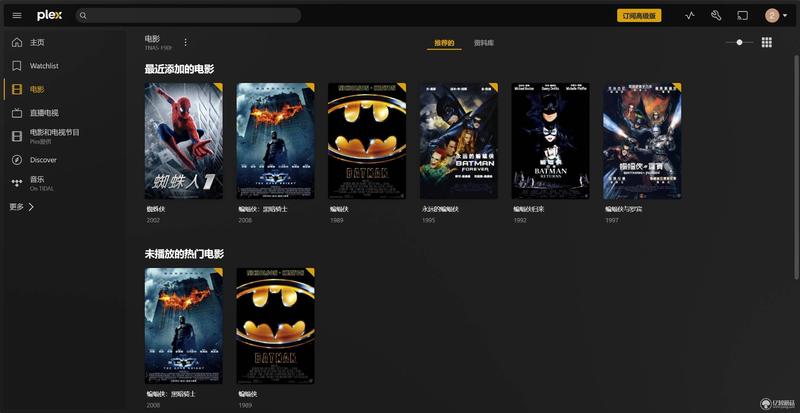Click the 最近添加的电影 section heading
The height and width of the screenshot is (413, 800).
179,69
